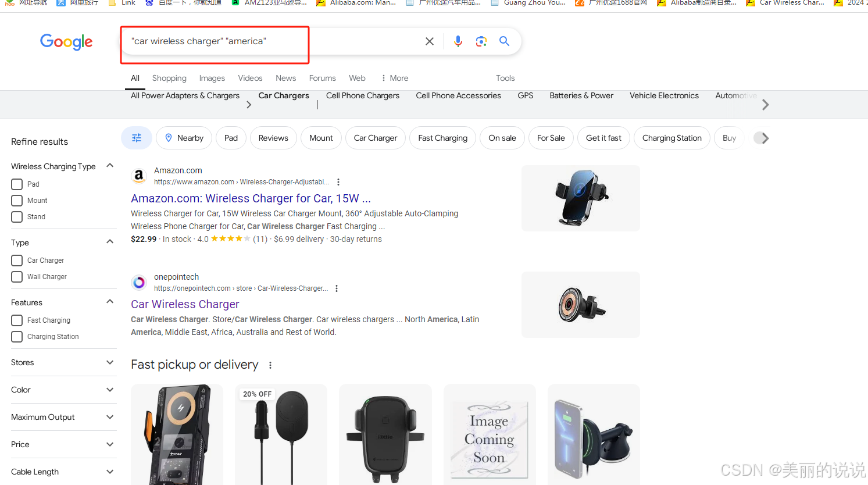Viewport: 868px width, 485px height.
Task: Enable the Charging Station feature checkbox
Action: coord(17,337)
